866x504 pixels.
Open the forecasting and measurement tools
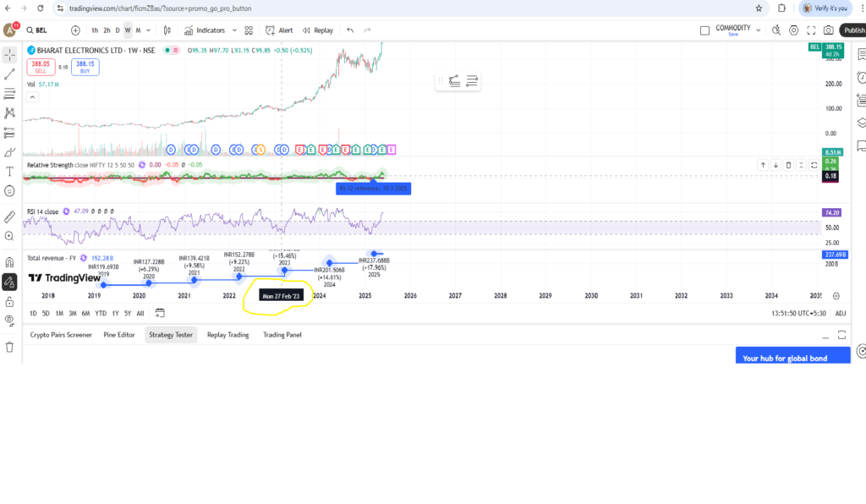pyautogui.click(x=9, y=133)
